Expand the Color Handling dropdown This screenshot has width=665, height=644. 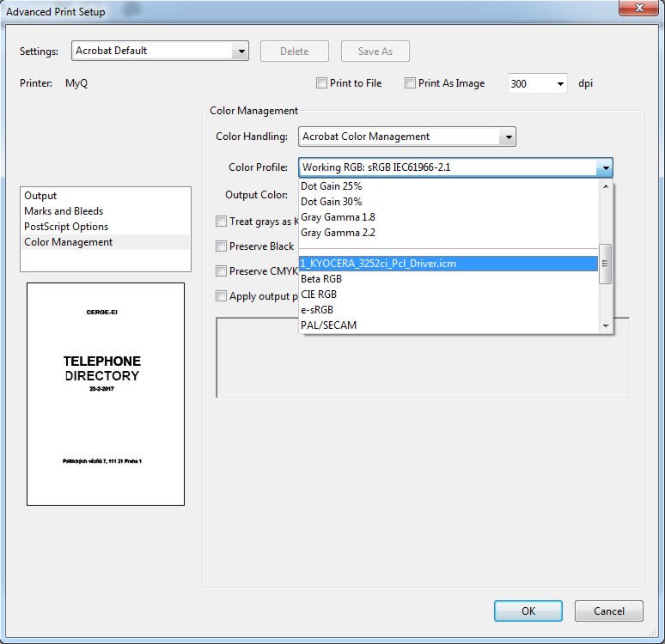pyautogui.click(x=508, y=137)
